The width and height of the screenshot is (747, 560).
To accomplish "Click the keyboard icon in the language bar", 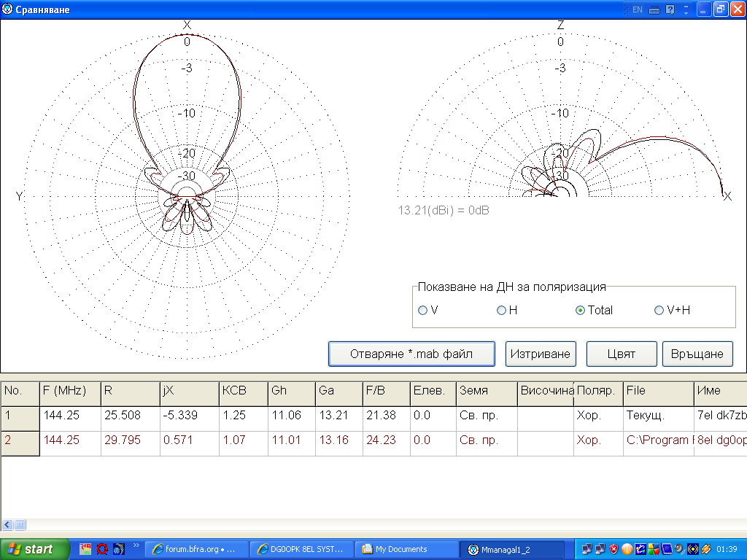I will tap(654, 9).
